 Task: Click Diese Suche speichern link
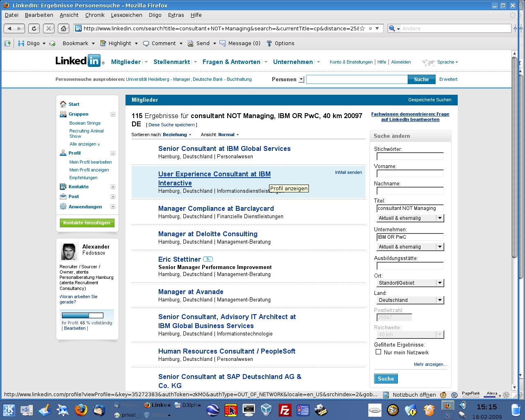pyautogui.click(x=171, y=125)
